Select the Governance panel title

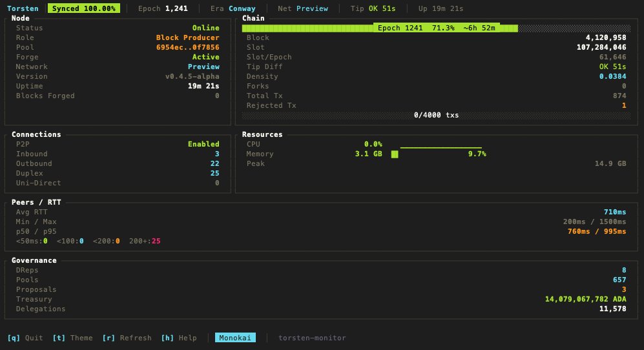34,260
